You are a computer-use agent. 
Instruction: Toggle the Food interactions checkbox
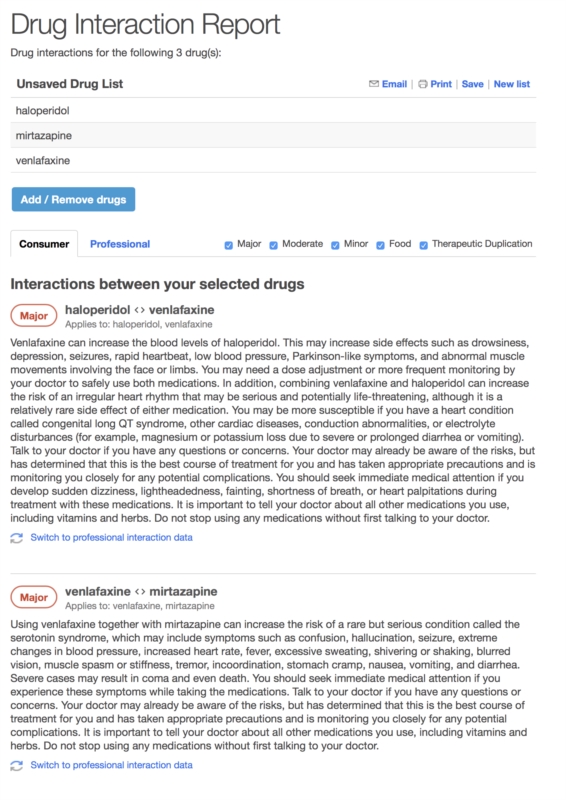[x=380, y=245]
